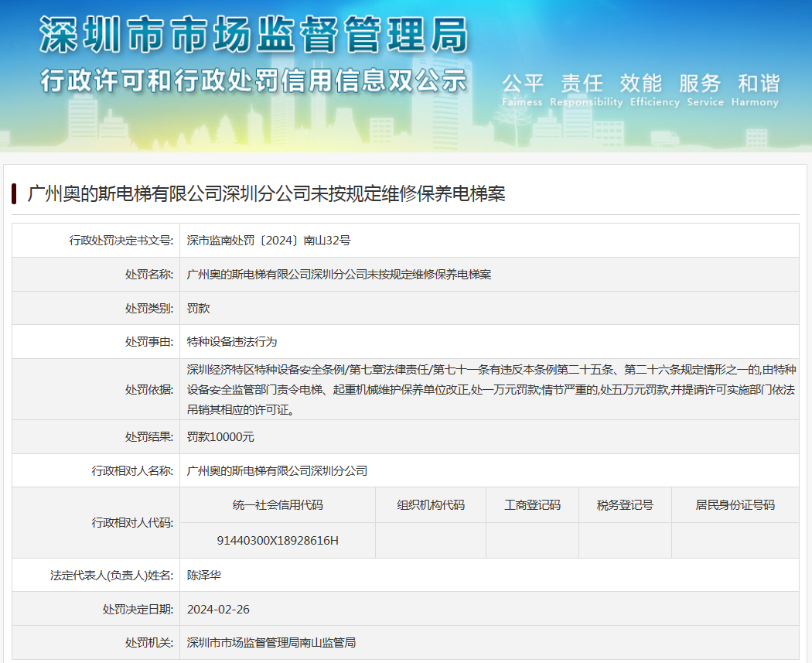Click the 服务 Service slogan
The width and height of the screenshot is (812, 663).
coord(705,90)
